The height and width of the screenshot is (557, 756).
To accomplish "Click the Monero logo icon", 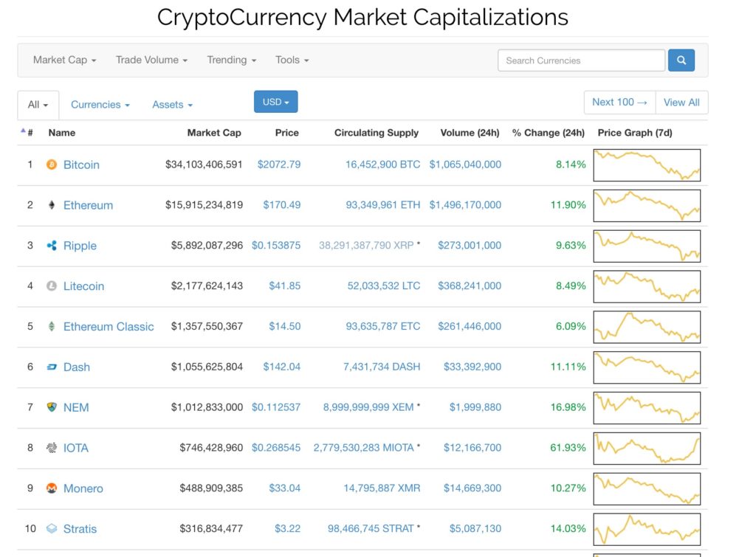I will click(x=52, y=488).
